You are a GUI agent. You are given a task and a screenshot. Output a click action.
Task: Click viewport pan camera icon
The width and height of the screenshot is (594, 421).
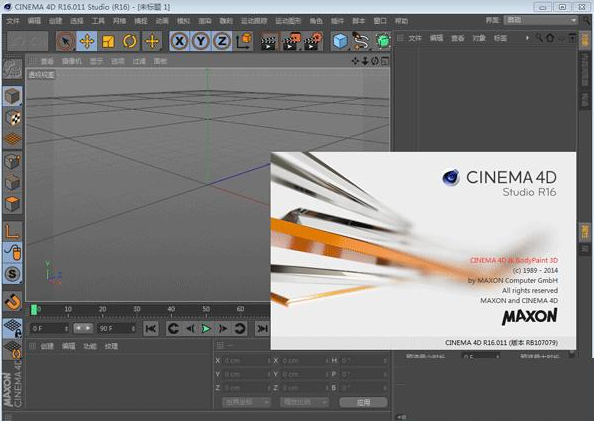355,61
